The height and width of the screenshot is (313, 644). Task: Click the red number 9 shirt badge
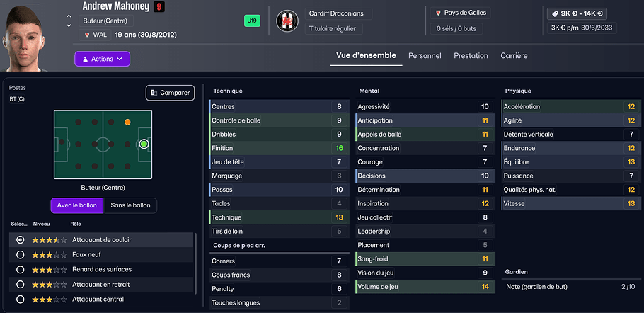coord(159,7)
